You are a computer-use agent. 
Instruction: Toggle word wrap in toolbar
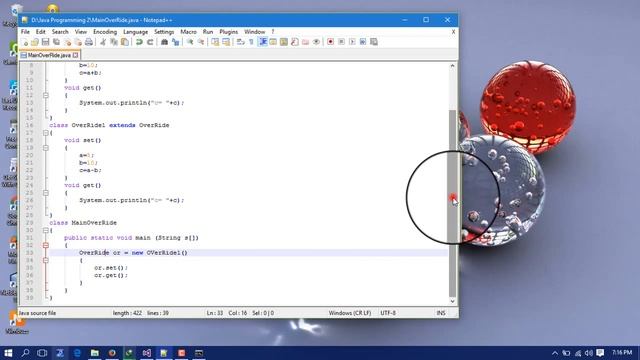point(240,42)
